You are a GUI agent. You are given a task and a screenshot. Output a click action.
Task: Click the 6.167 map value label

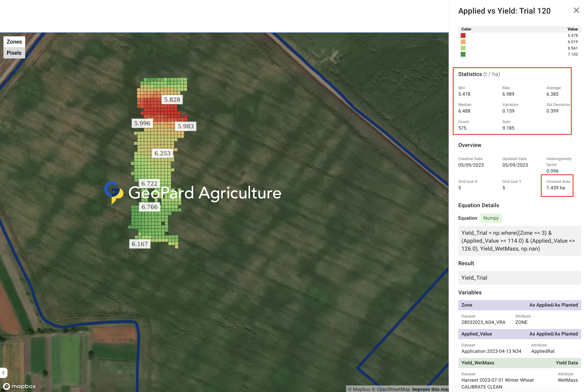click(x=140, y=244)
